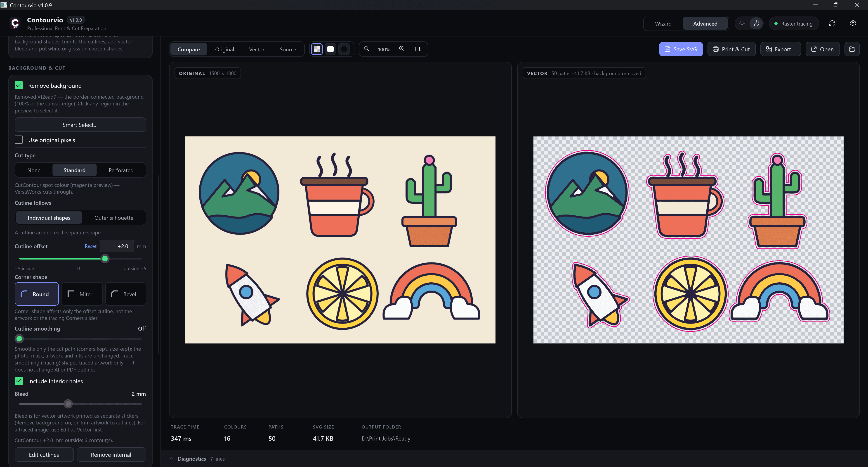Viewport: 868px width, 467px height.
Task: Click the Cutline smoothing slider handle
Action: coord(19,338)
